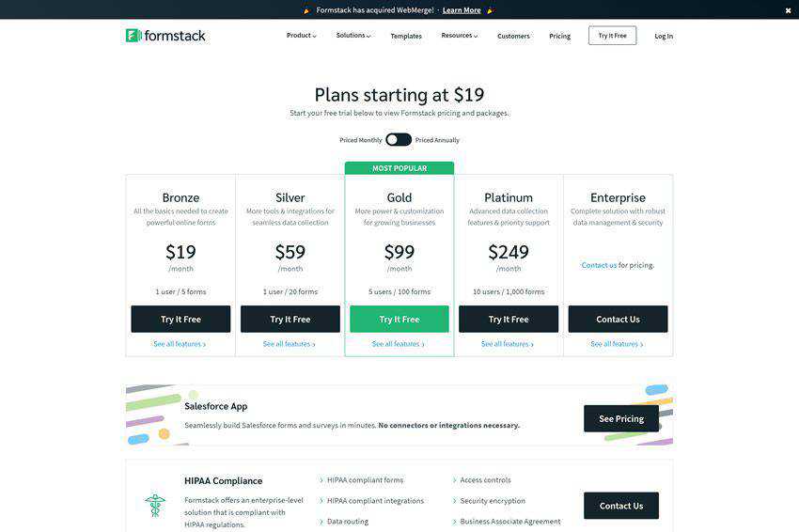The image size is (799, 532).
Task: Expand the Resources dropdown menu
Action: point(459,36)
